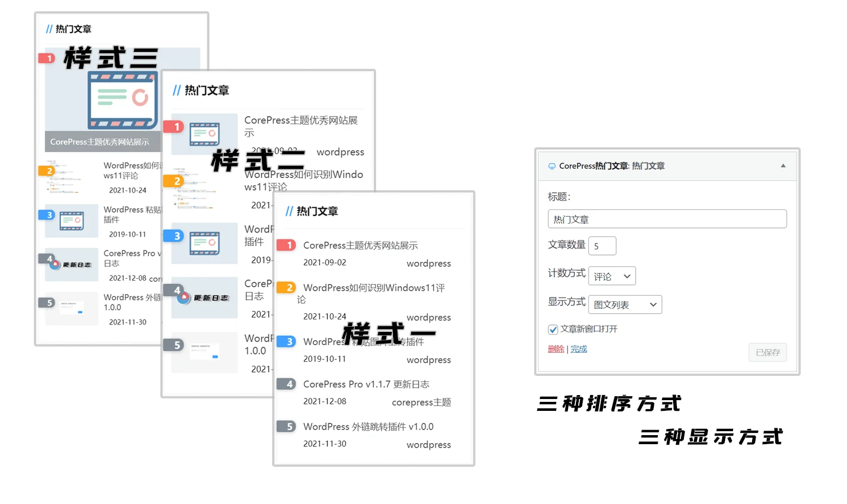Click rank badge 1 in left panel
Image resolution: width=847 pixels, height=504 pixels.
pos(46,58)
